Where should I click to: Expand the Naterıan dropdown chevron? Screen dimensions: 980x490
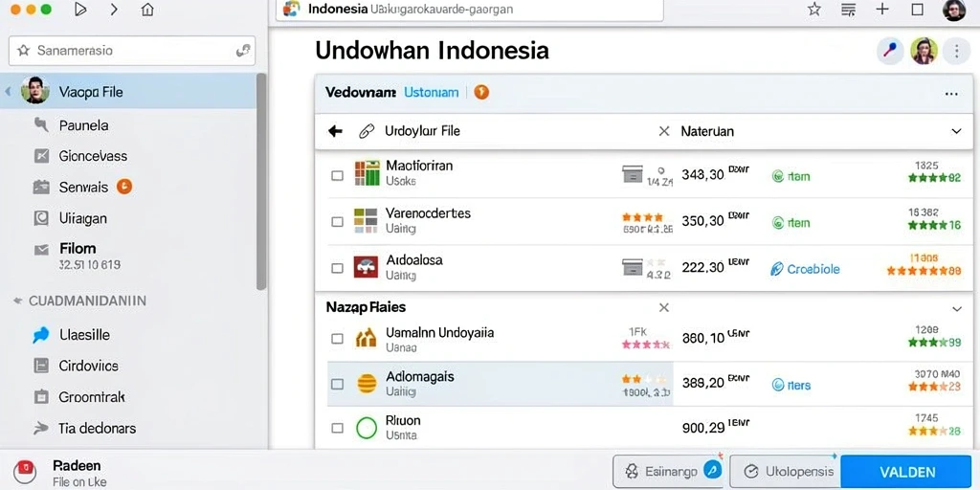click(x=956, y=131)
